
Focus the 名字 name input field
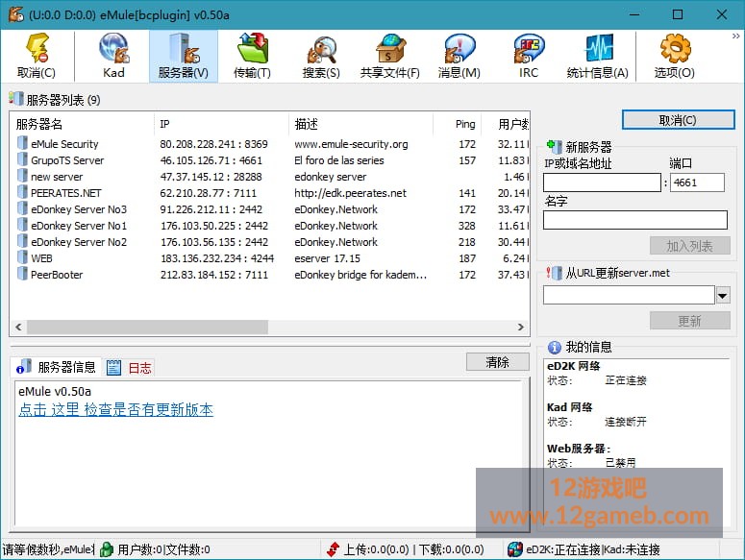pos(635,220)
